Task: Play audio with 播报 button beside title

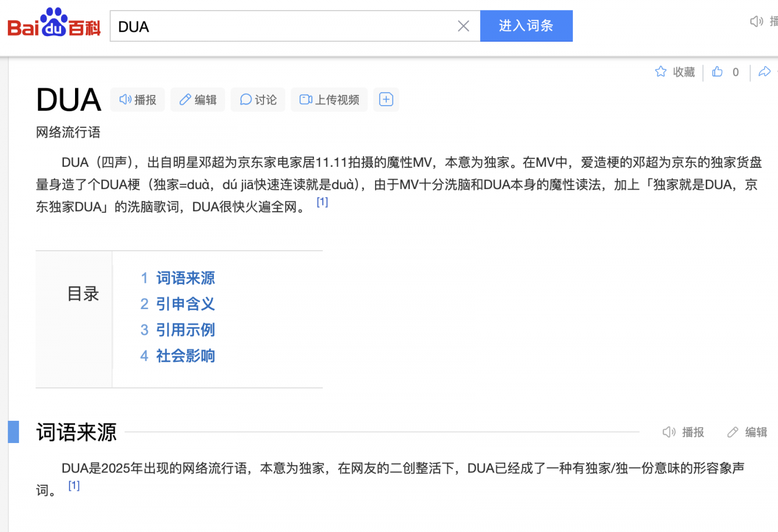Action: (137, 100)
